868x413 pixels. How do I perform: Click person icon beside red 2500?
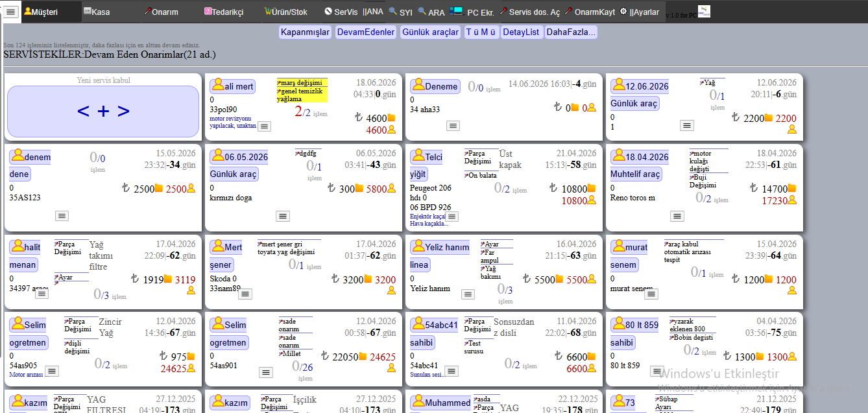pos(191,189)
